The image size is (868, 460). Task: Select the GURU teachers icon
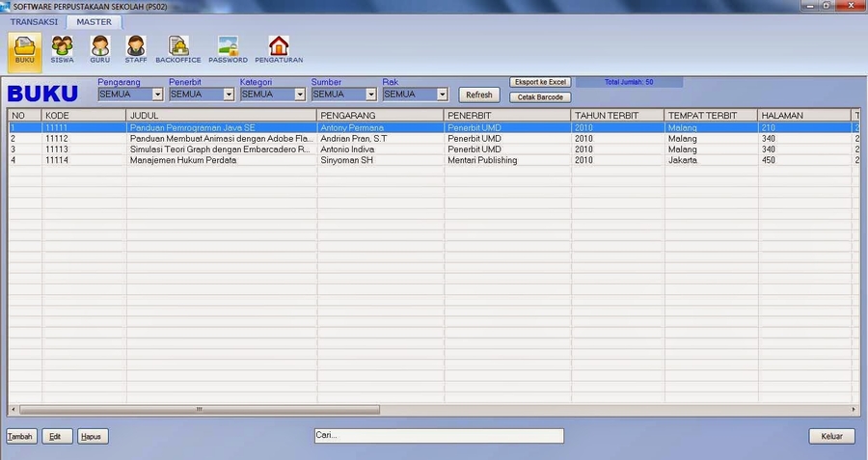[x=99, y=48]
